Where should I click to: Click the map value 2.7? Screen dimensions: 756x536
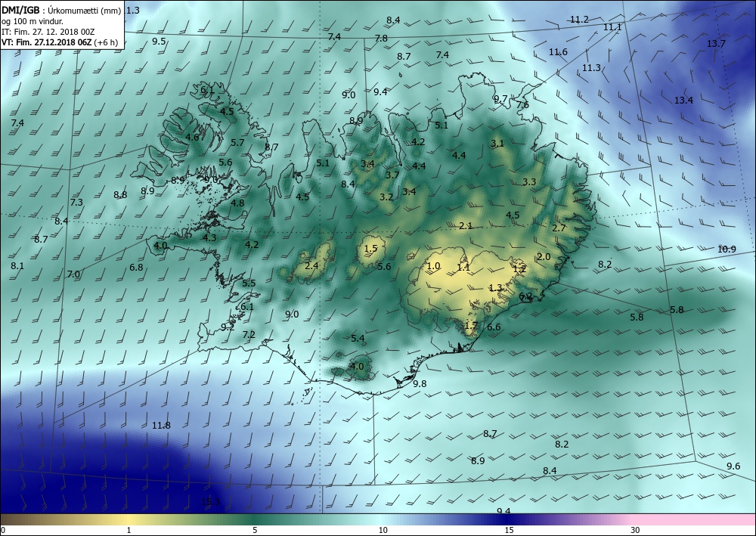pos(559,228)
